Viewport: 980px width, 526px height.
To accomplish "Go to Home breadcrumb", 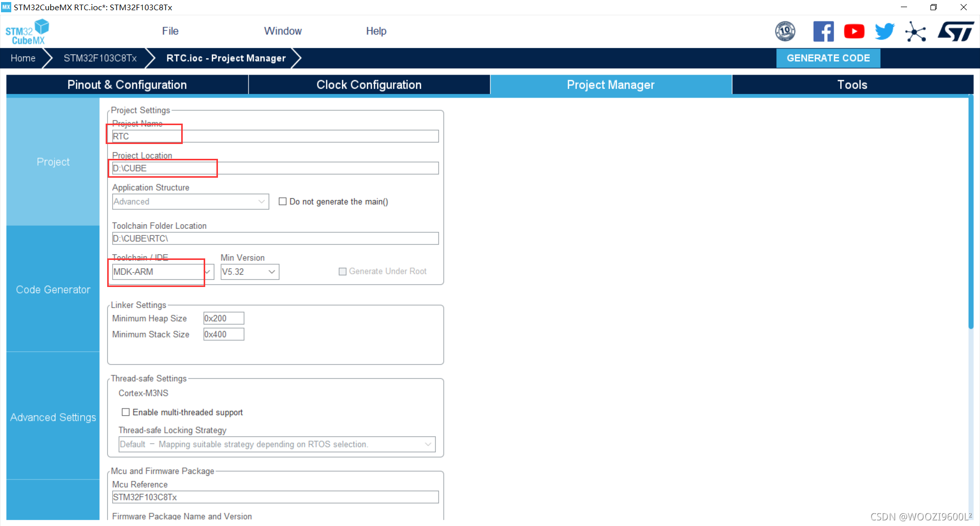I will coord(23,58).
